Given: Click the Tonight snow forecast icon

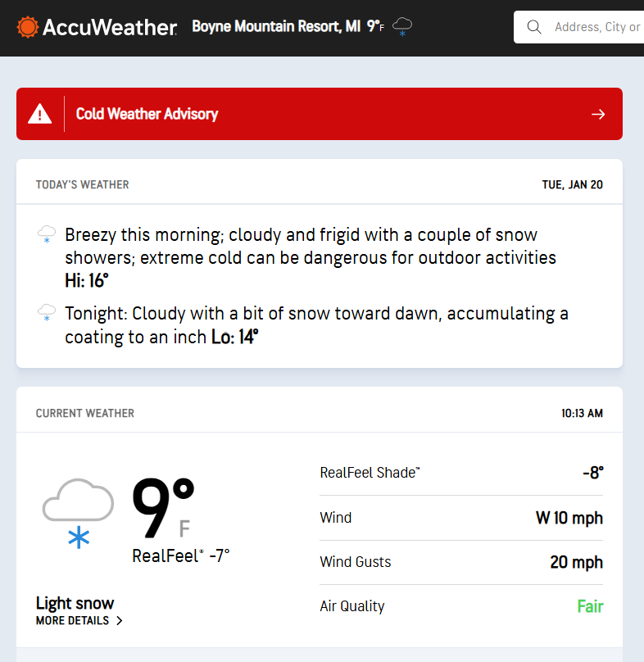Looking at the screenshot, I should (x=47, y=314).
